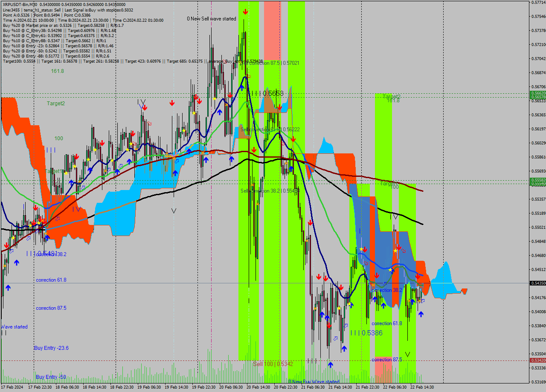Click the 'Buy Entry -50' level label

(51, 377)
